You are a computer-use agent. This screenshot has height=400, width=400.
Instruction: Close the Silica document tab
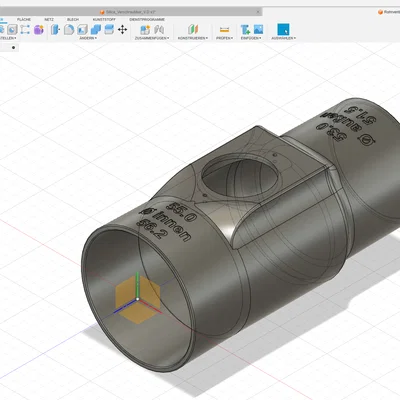(258, 12)
